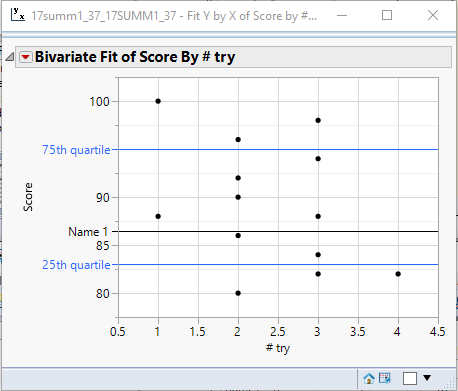Open the red triangle Bivariate Fit menu
The width and height of the screenshot is (458, 391).
click(x=26, y=57)
